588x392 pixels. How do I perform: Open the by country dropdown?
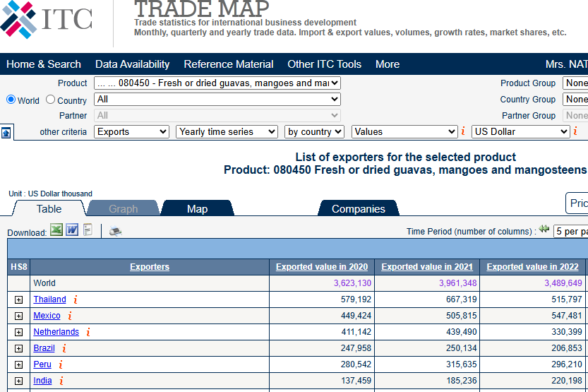pos(314,131)
